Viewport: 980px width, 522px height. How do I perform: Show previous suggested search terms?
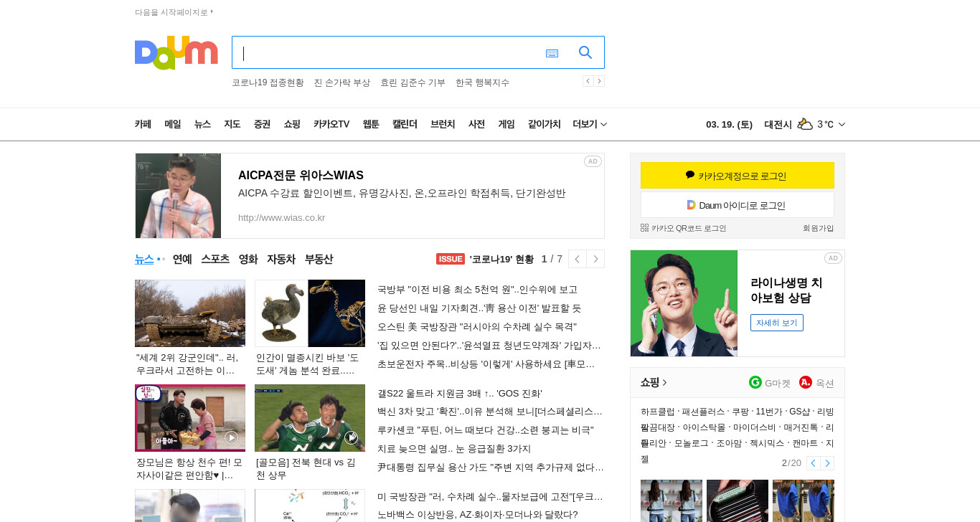[588, 81]
